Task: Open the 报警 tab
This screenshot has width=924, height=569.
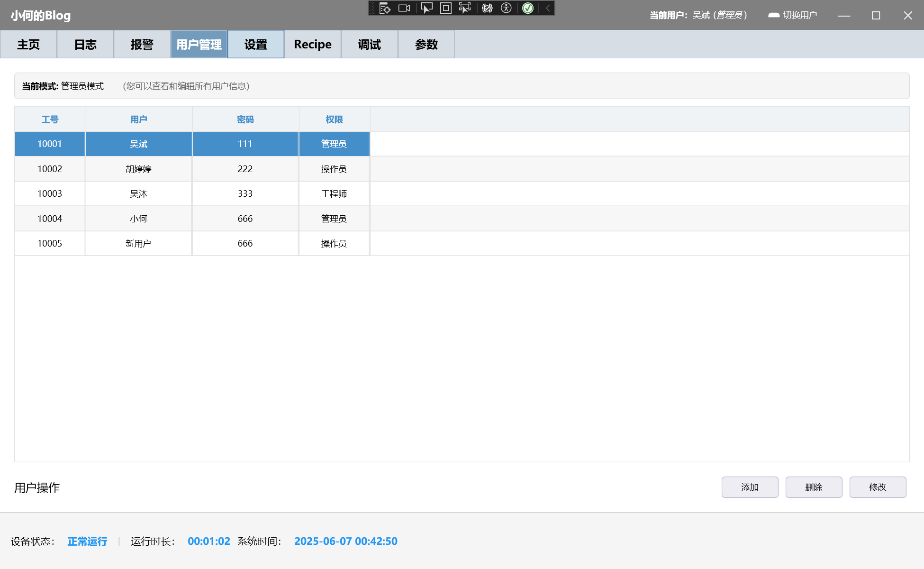Action: [x=142, y=45]
